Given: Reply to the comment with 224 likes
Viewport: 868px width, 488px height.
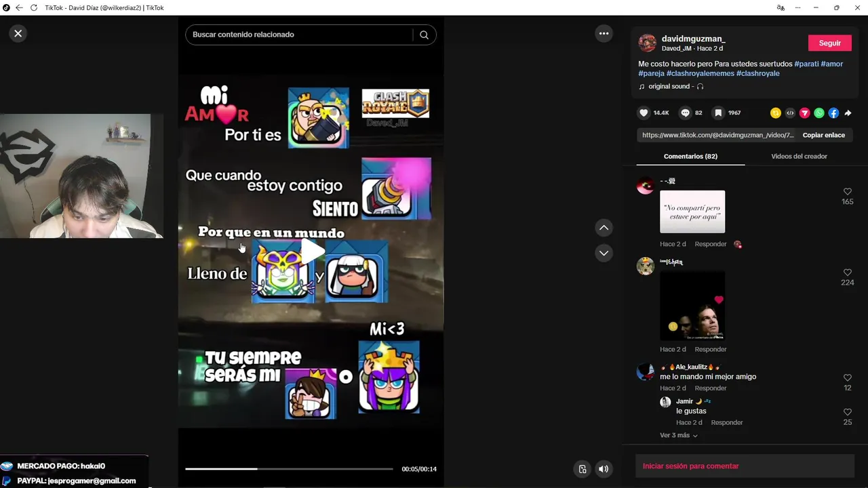Looking at the screenshot, I should 710,349.
